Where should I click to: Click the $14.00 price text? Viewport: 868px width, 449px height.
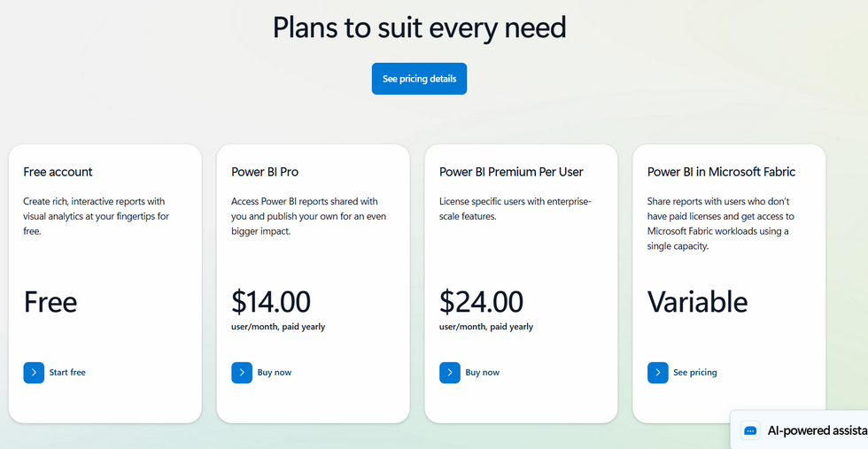[x=271, y=302]
